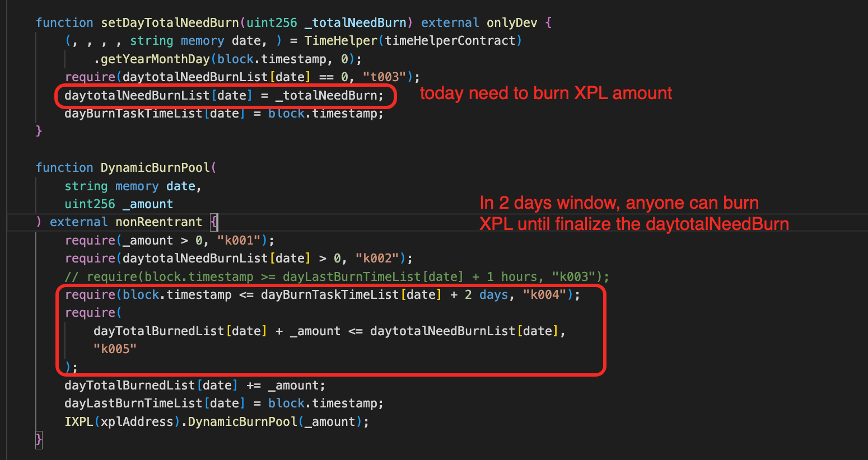Select the TimeHelper contract cast
Viewport: 868px width, 460px height.
340,41
